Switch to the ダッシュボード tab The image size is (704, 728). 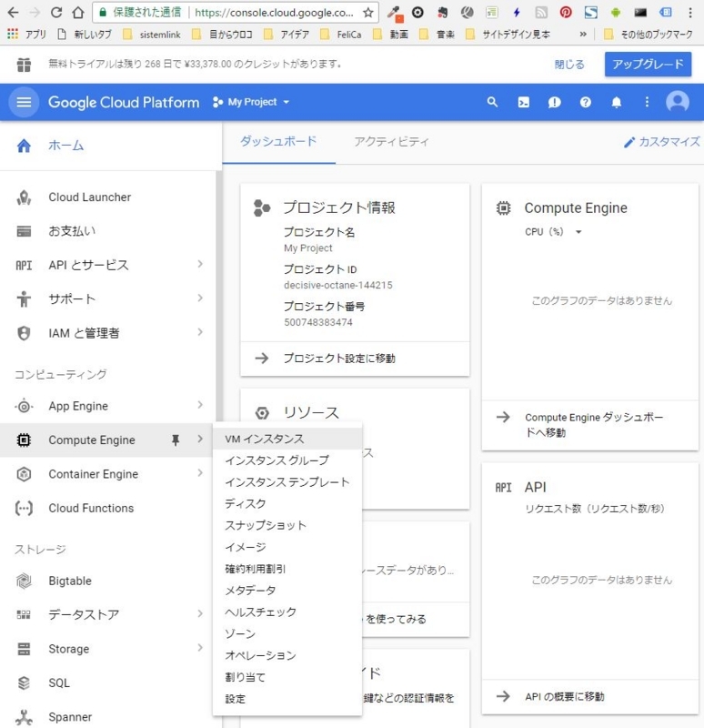278,142
